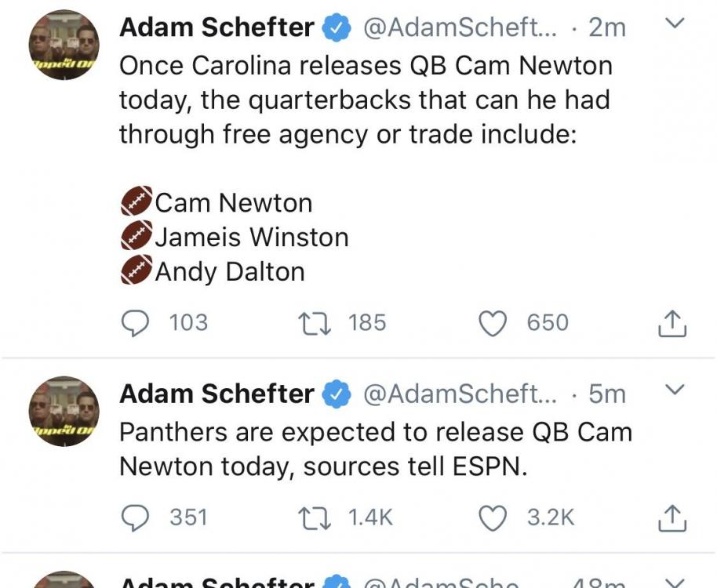Reply to the 'Panthers are expected' tweet
Image resolution: width=717 pixels, height=588 pixels.
(x=137, y=517)
